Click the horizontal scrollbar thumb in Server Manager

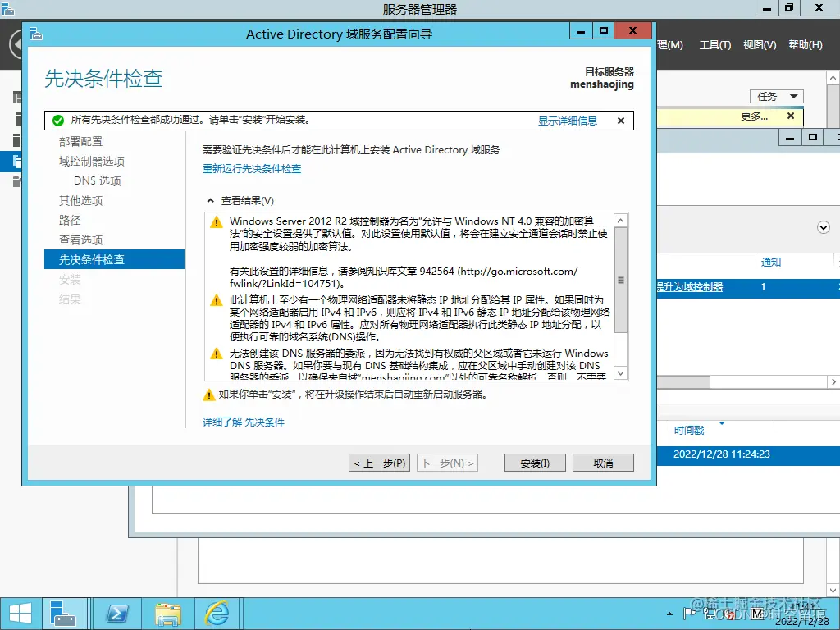(683, 382)
